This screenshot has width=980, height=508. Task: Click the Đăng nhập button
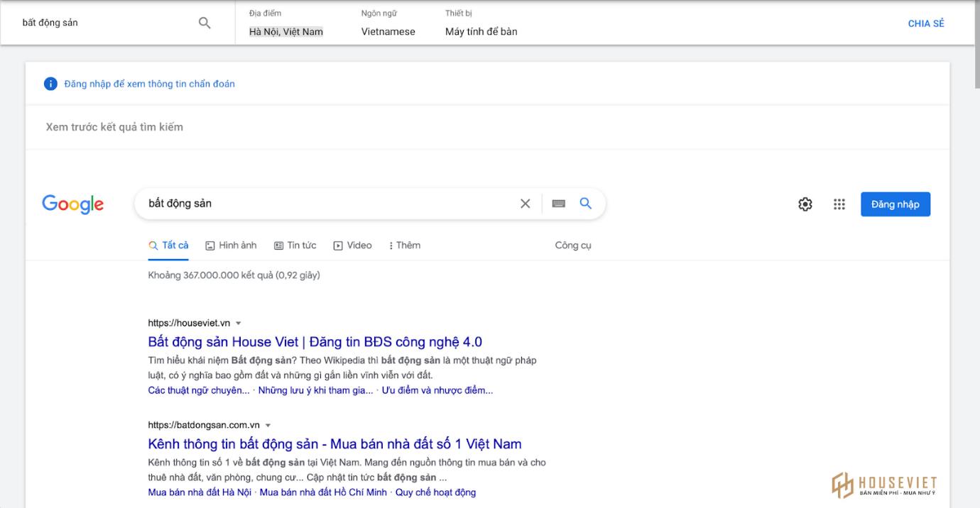895,204
